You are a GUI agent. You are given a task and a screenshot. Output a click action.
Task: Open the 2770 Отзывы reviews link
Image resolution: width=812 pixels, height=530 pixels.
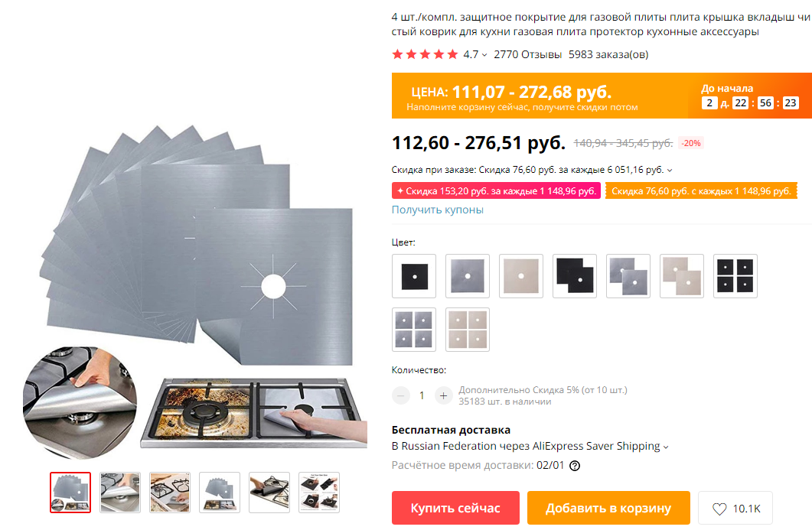(528, 54)
